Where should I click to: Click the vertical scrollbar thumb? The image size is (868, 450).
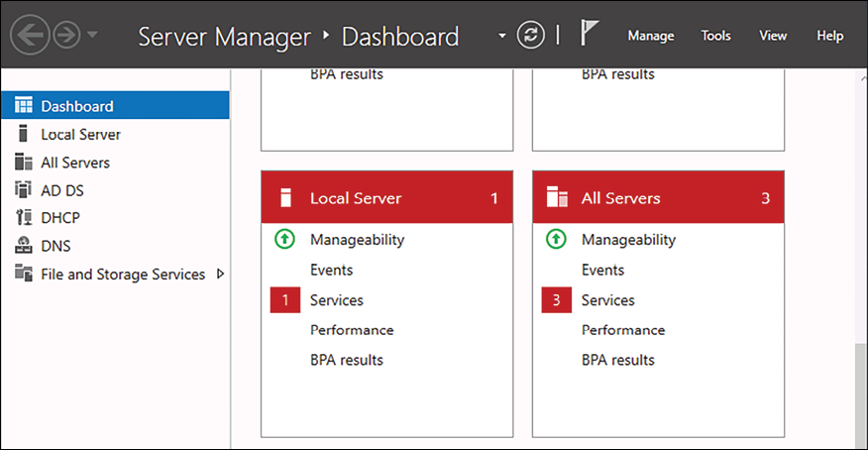pos(861,394)
